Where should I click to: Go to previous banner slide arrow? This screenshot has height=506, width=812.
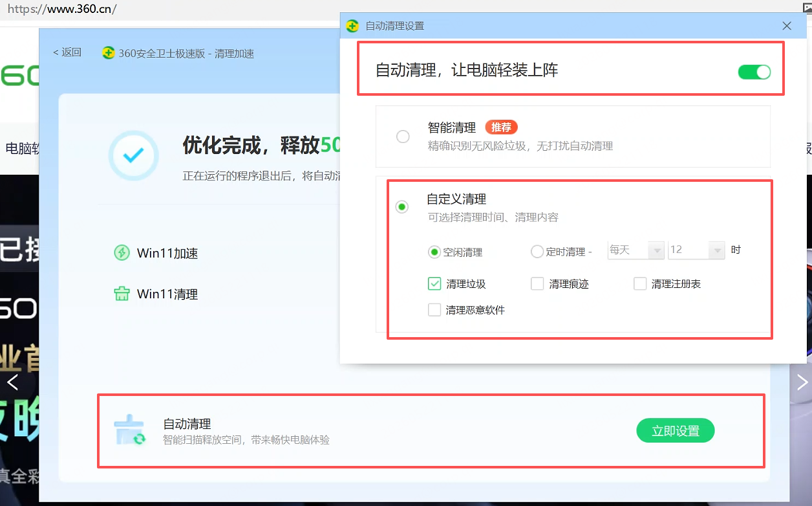click(12, 382)
